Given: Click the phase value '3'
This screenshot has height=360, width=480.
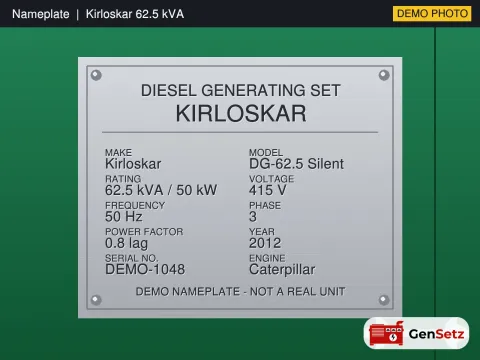Looking at the screenshot, I should pos(253,217).
